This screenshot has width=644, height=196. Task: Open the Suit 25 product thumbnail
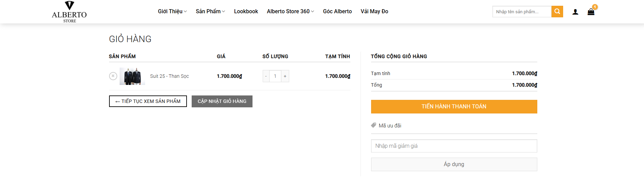pos(132,76)
